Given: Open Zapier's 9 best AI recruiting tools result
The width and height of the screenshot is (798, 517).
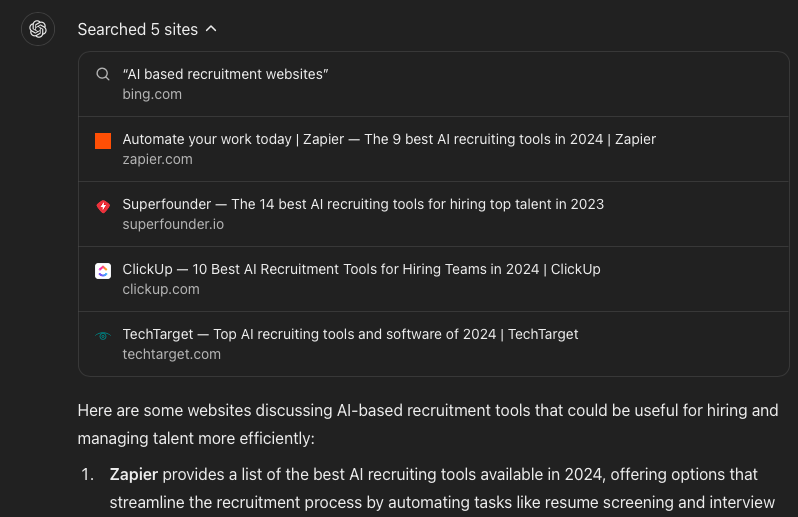Looking at the screenshot, I should point(389,139).
